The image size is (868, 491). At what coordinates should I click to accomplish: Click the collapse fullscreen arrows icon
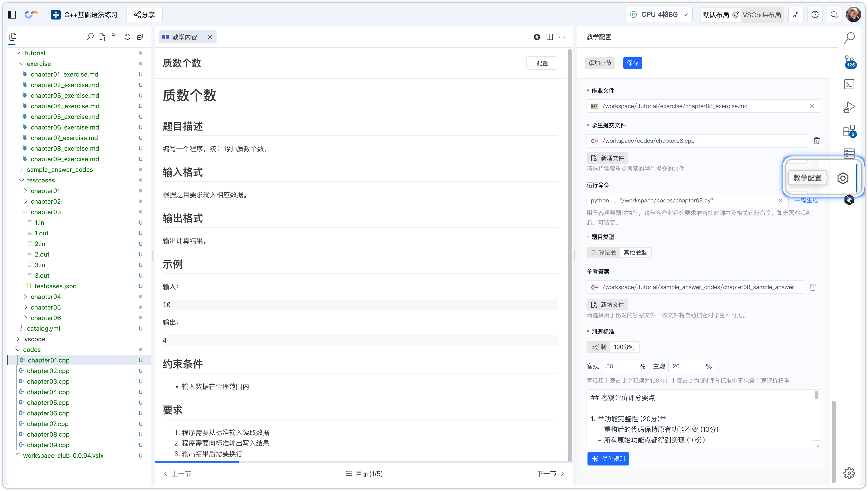click(796, 14)
